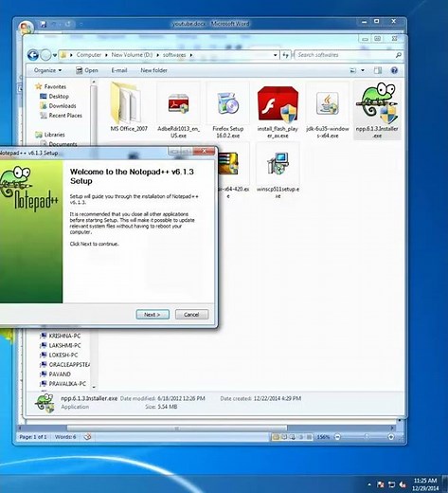Image resolution: width=448 pixels, height=493 pixels.
Task: Select the AdbeRdr1013_en_US.exe installer icon
Action: pos(178,104)
